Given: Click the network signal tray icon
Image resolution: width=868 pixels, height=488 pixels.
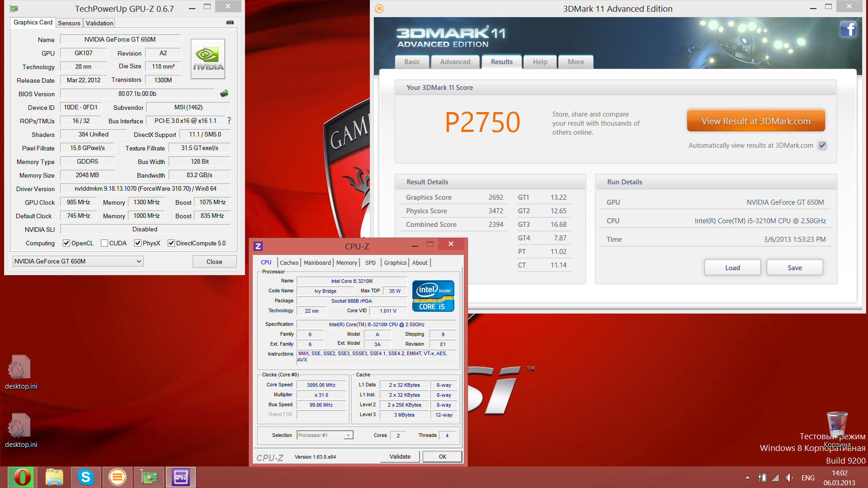Looking at the screenshot, I should [776, 478].
